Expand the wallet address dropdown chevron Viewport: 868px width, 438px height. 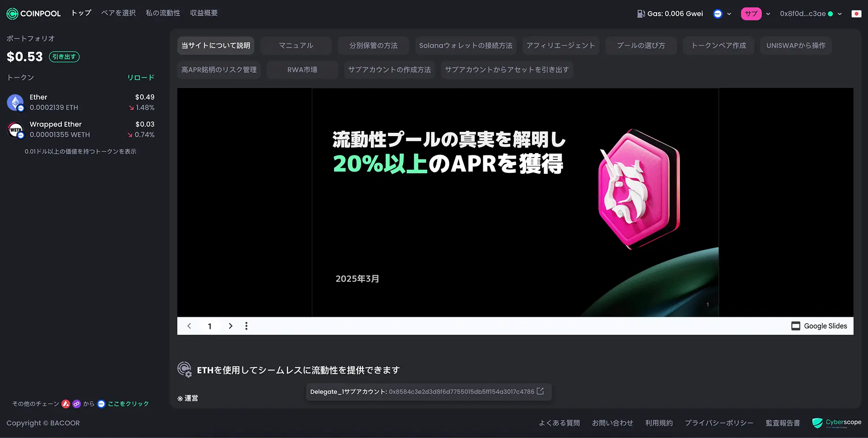pos(840,14)
